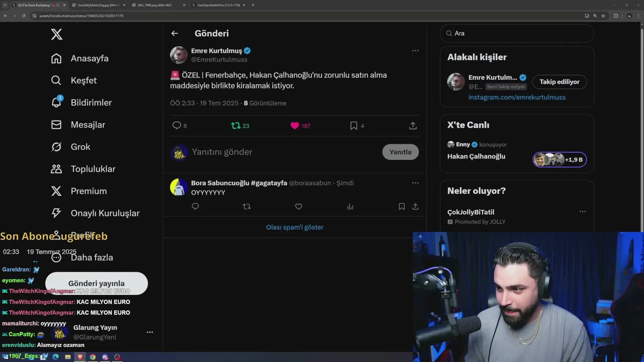The width and height of the screenshot is (644, 362).
Task: Click the Ara search field
Action: (x=517, y=33)
